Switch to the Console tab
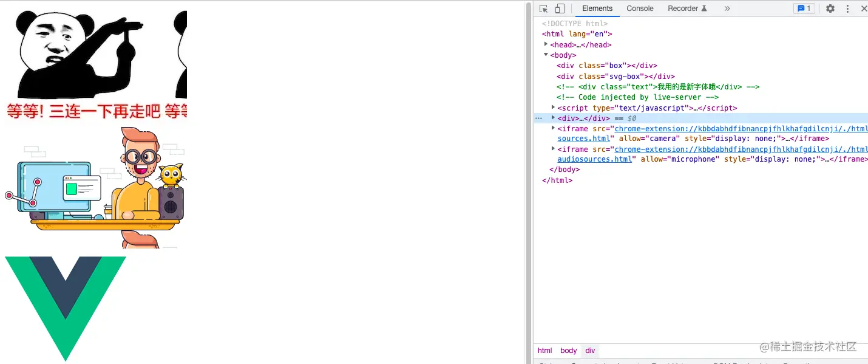 point(640,9)
